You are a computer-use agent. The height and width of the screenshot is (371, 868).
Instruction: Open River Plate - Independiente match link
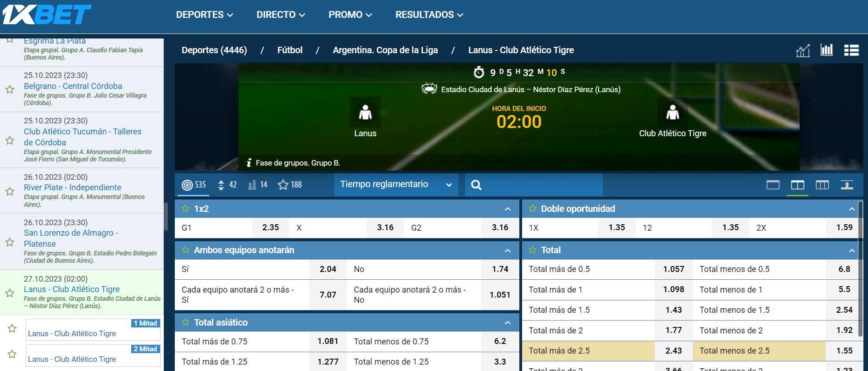(72, 188)
